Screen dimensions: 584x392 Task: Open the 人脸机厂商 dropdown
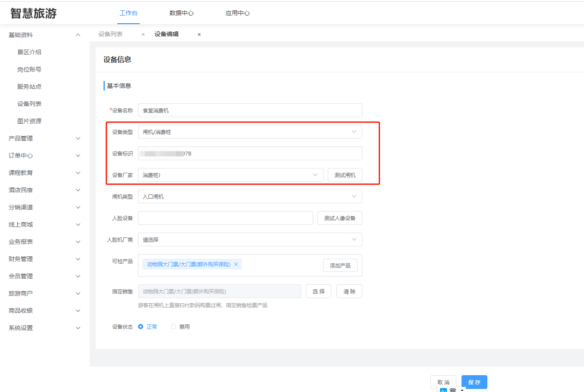coord(250,240)
